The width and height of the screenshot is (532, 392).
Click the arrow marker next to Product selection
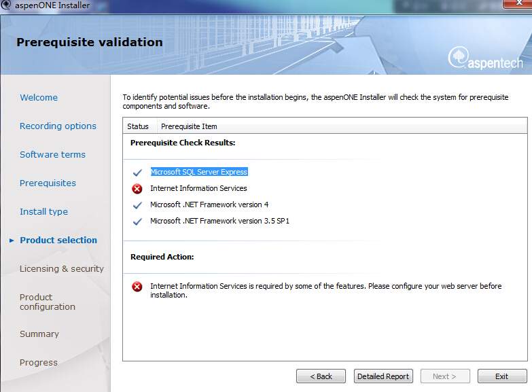click(x=12, y=240)
